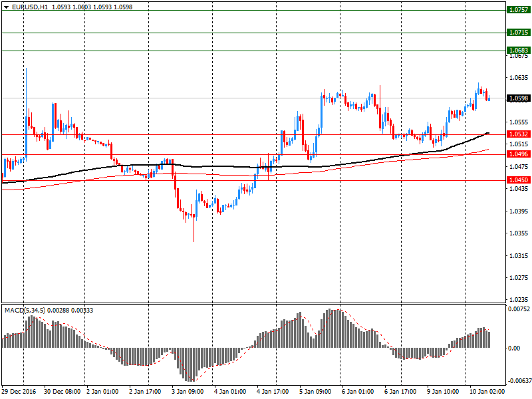532x399 pixels.
Task: Click the 1.0635 price scale value
Action: click(519, 78)
